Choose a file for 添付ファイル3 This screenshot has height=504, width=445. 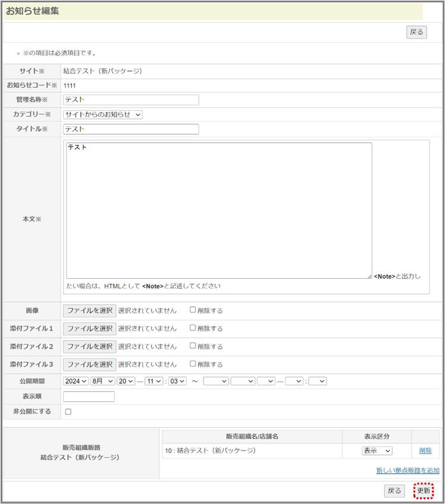[x=89, y=364]
